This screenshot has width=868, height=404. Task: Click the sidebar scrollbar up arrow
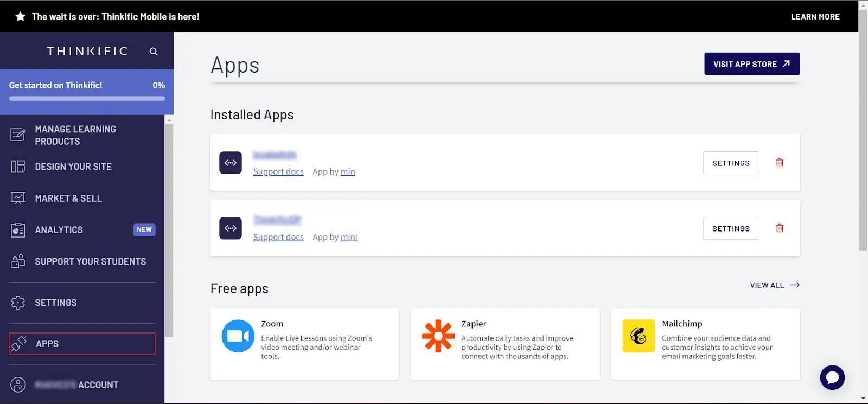[x=169, y=120]
